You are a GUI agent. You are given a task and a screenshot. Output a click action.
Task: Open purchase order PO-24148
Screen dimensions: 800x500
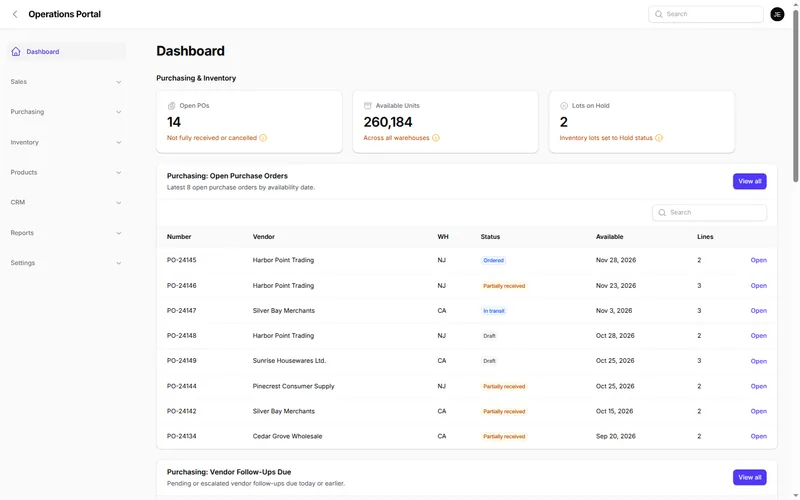[759, 336]
